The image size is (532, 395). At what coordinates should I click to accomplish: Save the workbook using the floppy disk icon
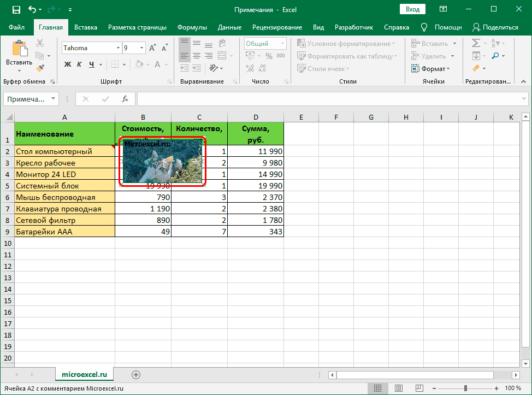16,9
